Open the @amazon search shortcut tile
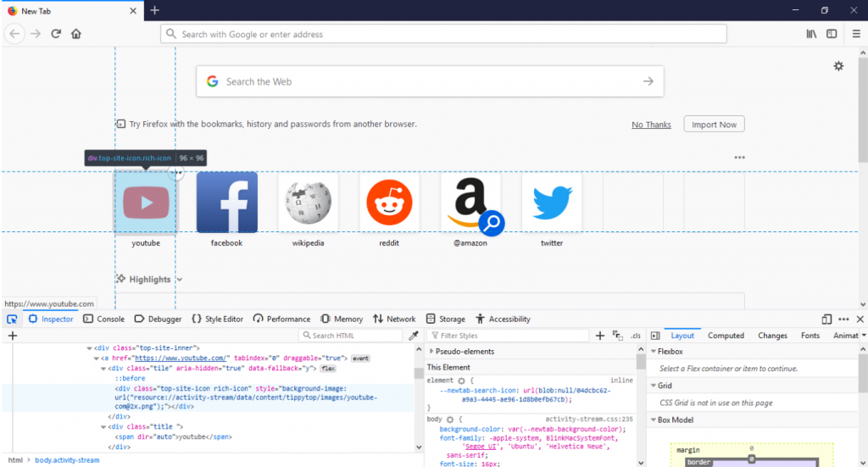Screen dimensions: 868x467 pos(470,202)
